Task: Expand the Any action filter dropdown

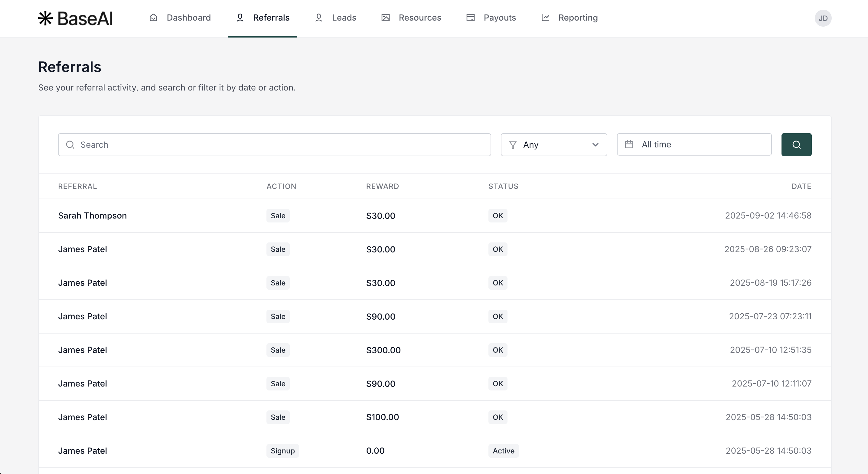Action: (x=553, y=145)
